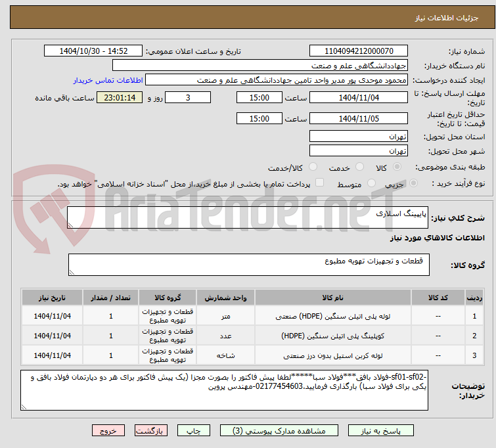The height and width of the screenshot is (448, 496).
Task: Click the general description text area پایپینگ اسلاری
Action: point(248,217)
